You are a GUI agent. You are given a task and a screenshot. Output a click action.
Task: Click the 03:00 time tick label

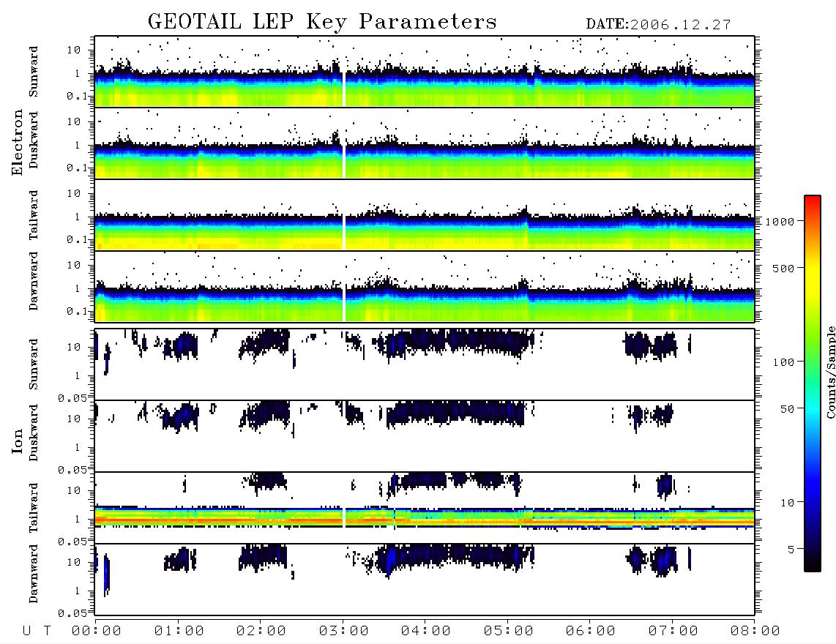click(344, 632)
